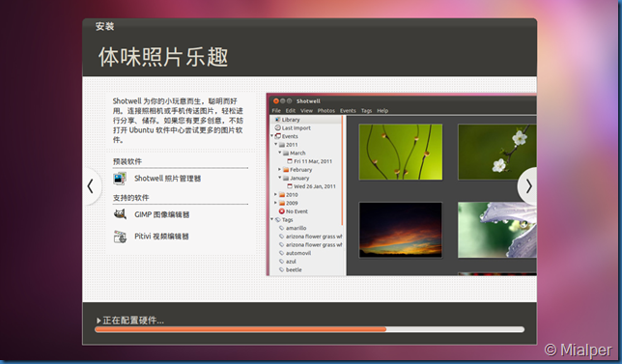Click the Fri 11 Mar, 2011 event icon
This screenshot has height=364, width=622.
290,161
